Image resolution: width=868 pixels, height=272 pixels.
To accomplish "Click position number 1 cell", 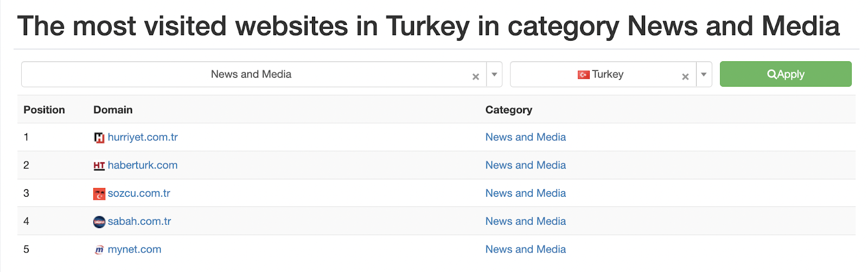I will click(26, 137).
